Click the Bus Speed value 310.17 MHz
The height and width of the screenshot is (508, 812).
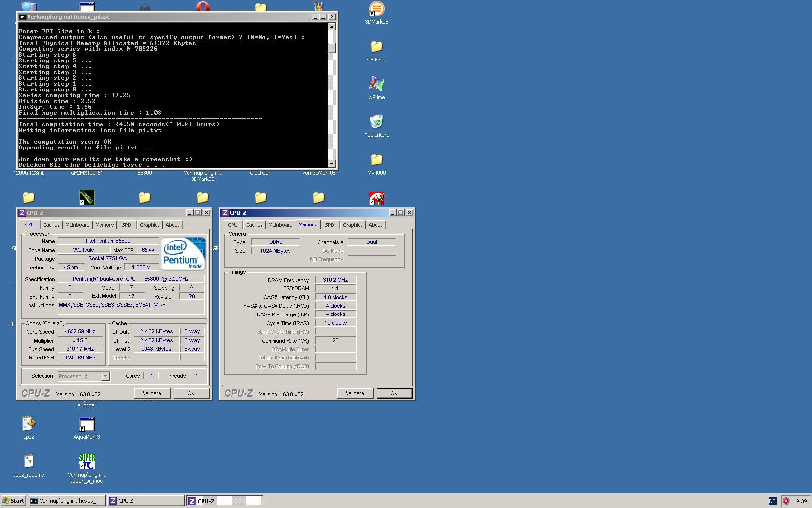pyautogui.click(x=80, y=349)
